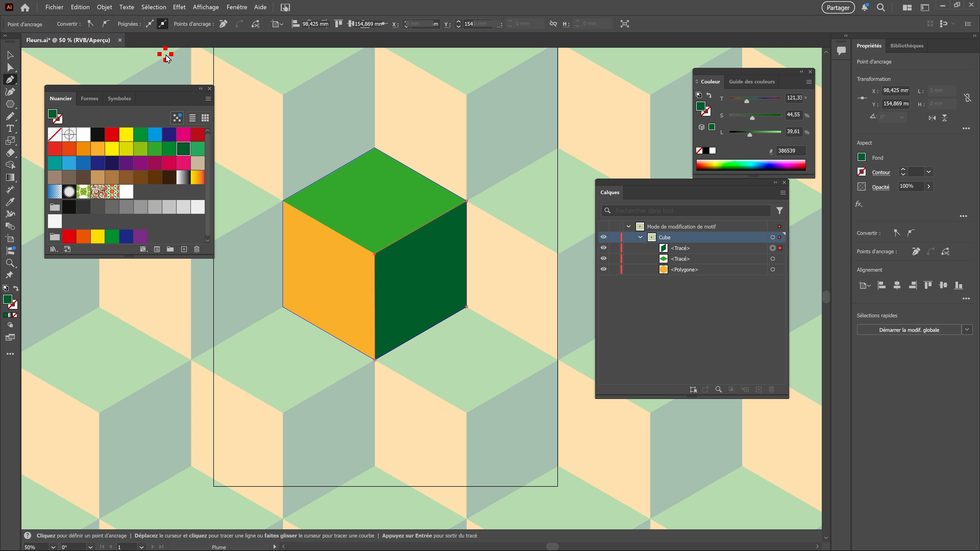Image resolution: width=980 pixels, height=551 pixels.
Task: Pick the red swatch in Nuancier top row
Action: coord(112,134)
